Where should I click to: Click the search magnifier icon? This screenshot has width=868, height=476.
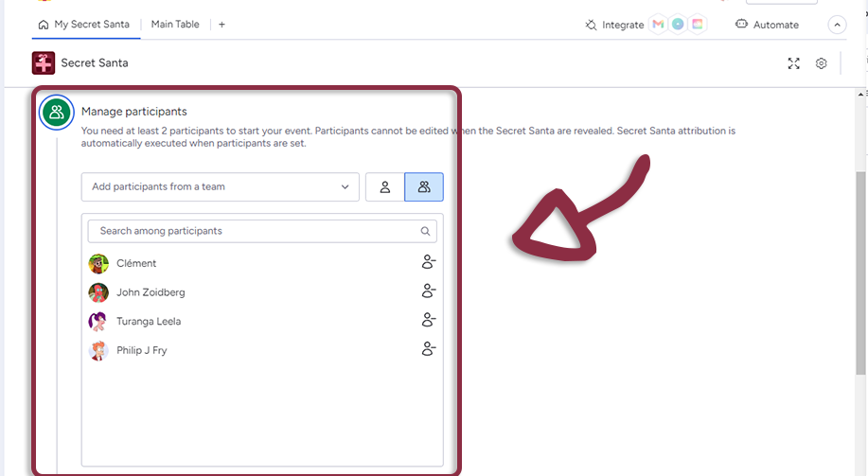[426, 231]
